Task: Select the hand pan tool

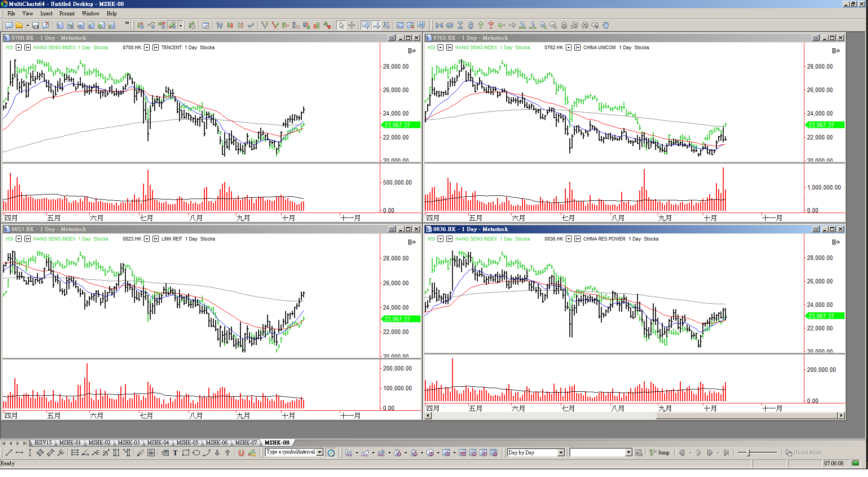Action: (606, 25)
